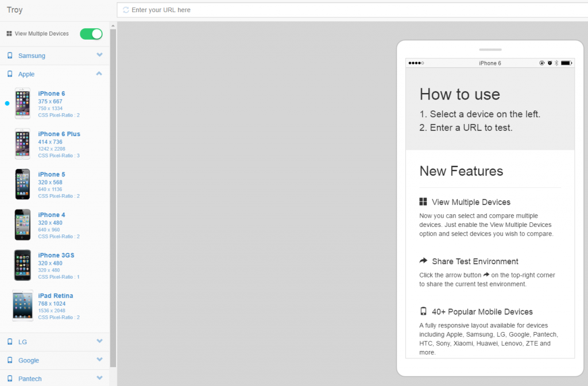Select the iPad Retina tablet icon

[22, 305]
